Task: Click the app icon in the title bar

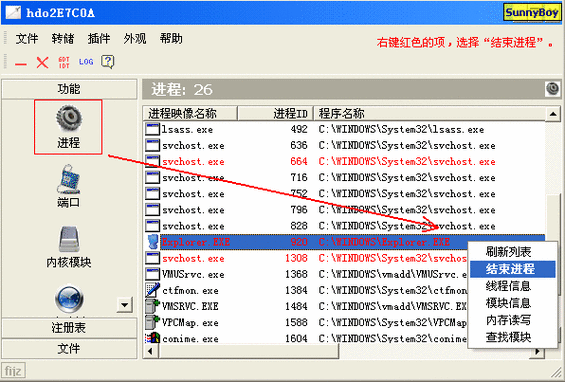Action: pos(13,13)
